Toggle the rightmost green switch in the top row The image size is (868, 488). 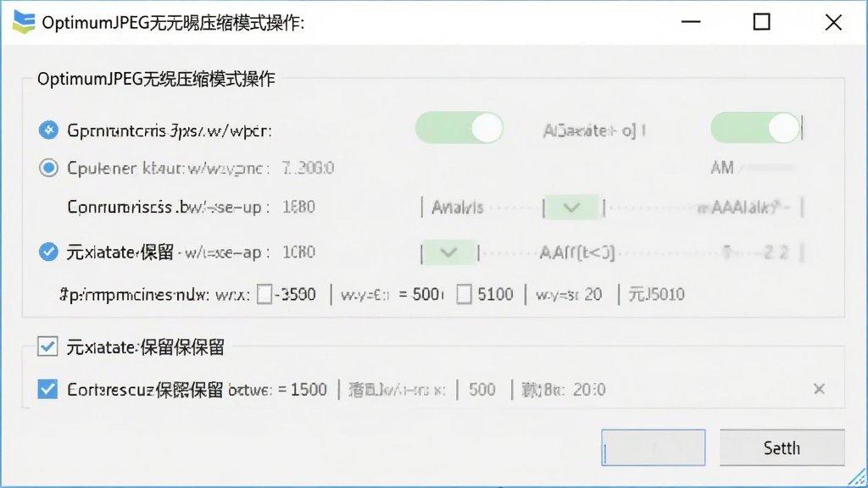click(755, 128)
